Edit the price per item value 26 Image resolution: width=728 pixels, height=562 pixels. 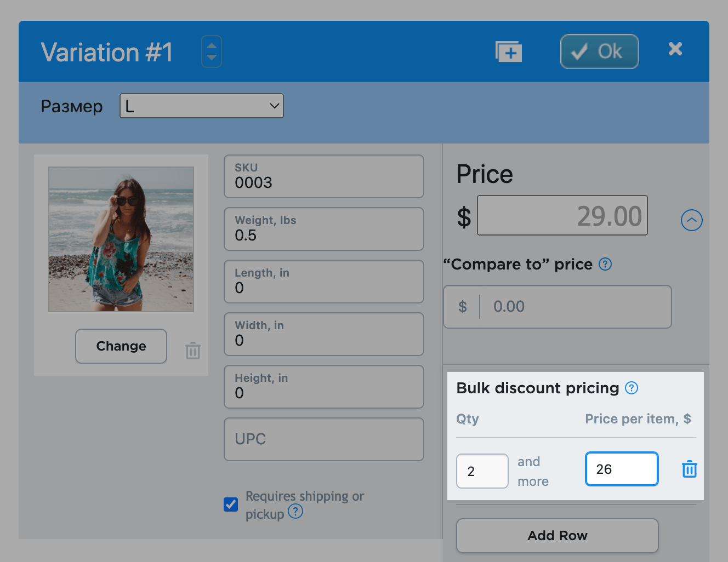621,468
